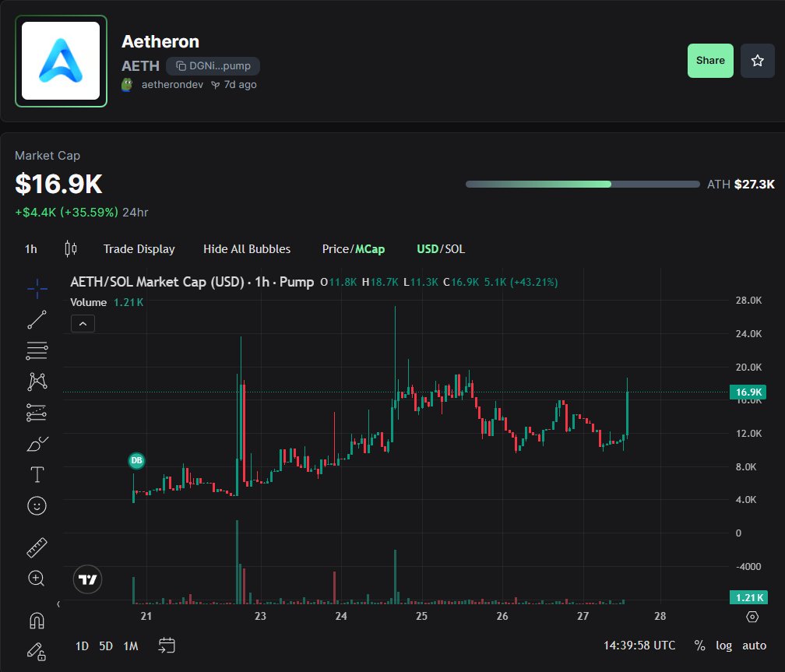This screenshot has height=672, width=785.
Task: Select the ruler measure tool
Action: click(37, 548)
